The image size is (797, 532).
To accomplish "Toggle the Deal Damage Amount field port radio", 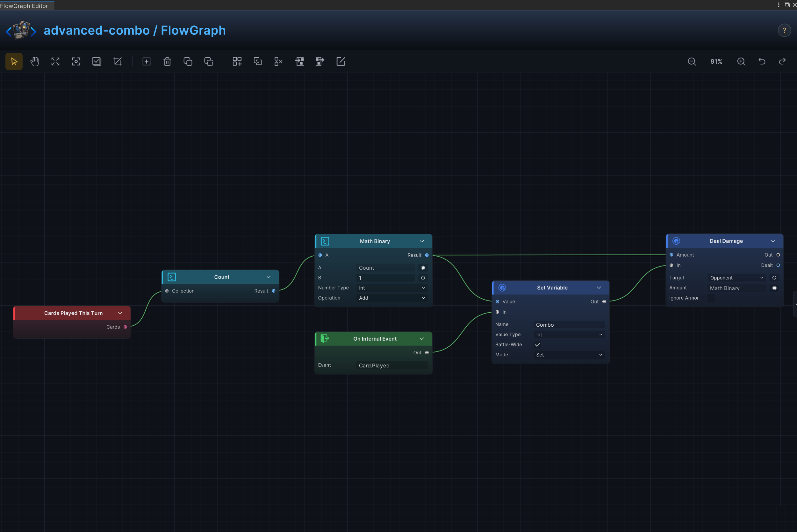I will coord(774,288).
